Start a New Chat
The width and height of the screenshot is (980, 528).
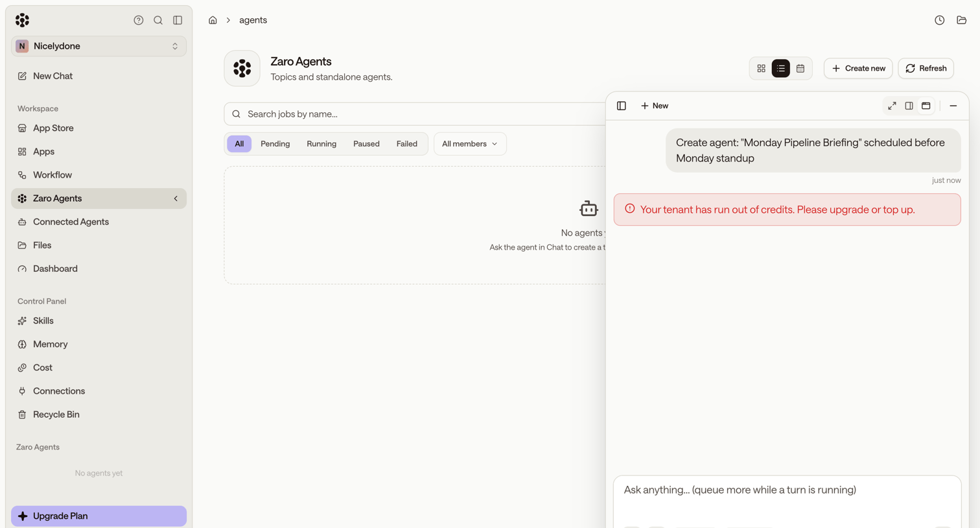99,76
